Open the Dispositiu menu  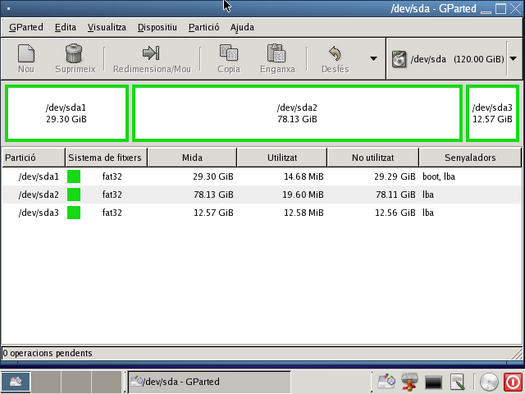coord(157,27)
